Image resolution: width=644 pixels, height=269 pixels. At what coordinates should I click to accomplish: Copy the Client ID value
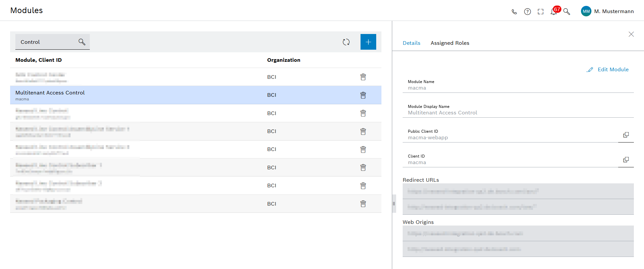click(626, 160)
